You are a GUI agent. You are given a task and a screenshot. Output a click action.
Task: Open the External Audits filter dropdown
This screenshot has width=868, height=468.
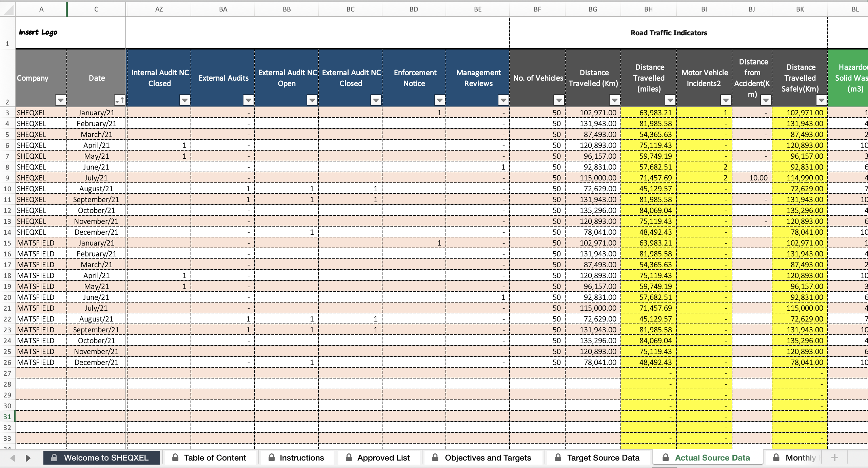249,100
